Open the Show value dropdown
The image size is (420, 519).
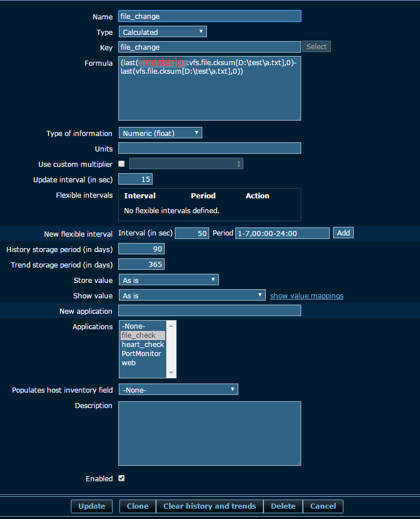(192, 296)
